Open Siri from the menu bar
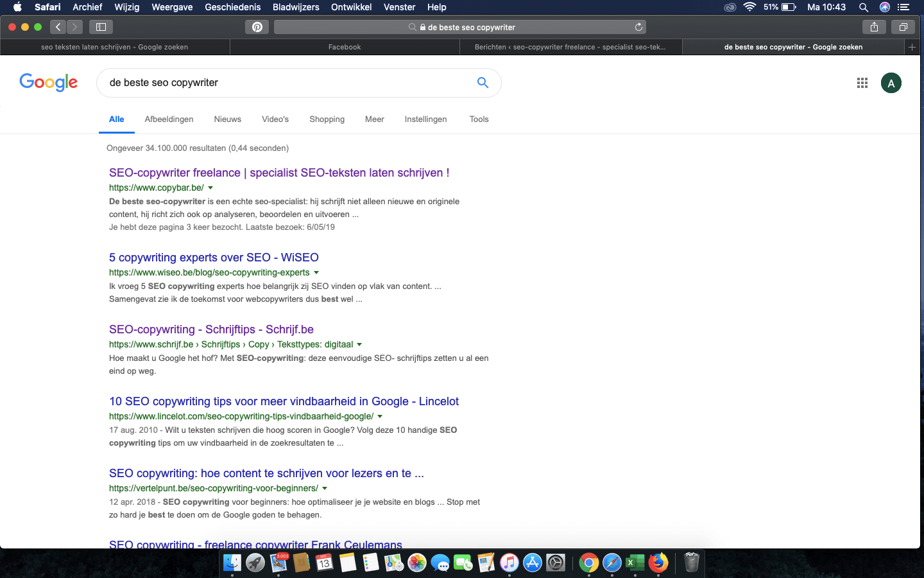 (885, 7)
